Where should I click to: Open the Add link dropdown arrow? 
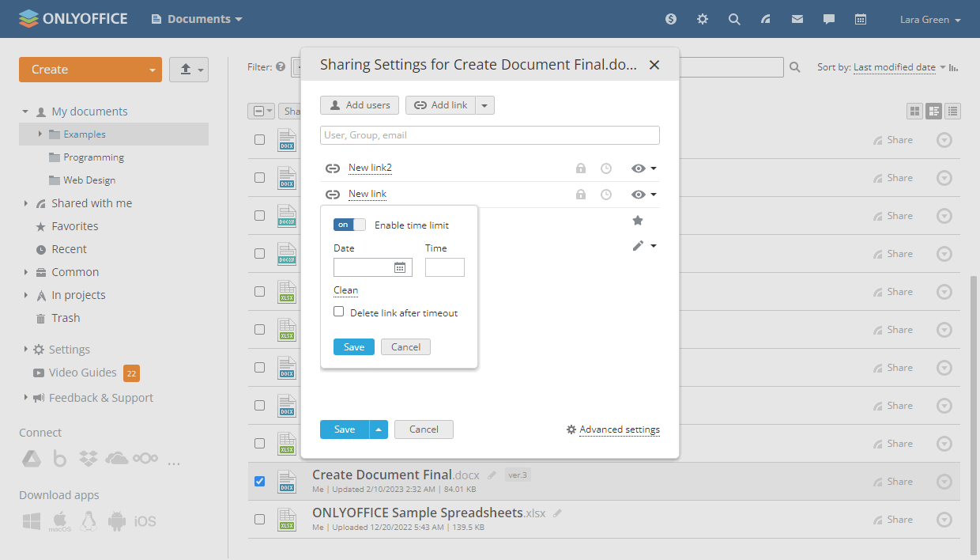tap(485, 105)
